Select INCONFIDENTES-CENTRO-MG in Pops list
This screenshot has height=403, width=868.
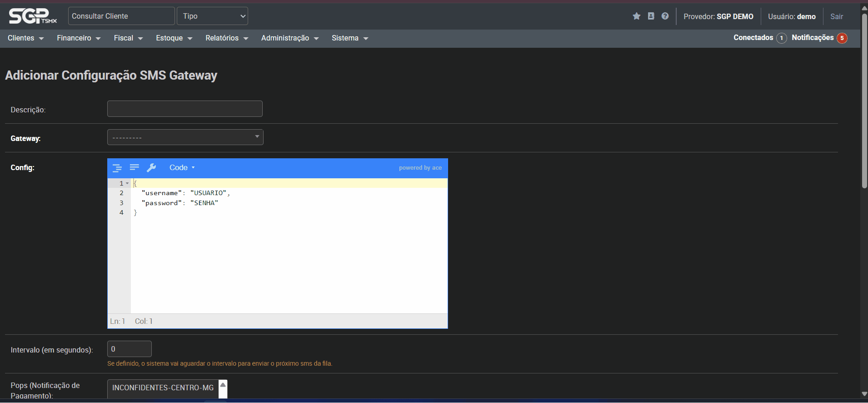pyautogui.click(x=163, y=388)
